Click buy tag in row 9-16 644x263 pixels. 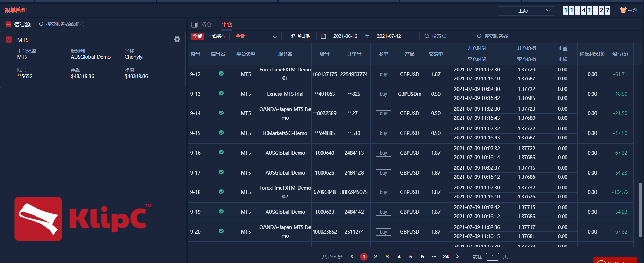(383, 153)
